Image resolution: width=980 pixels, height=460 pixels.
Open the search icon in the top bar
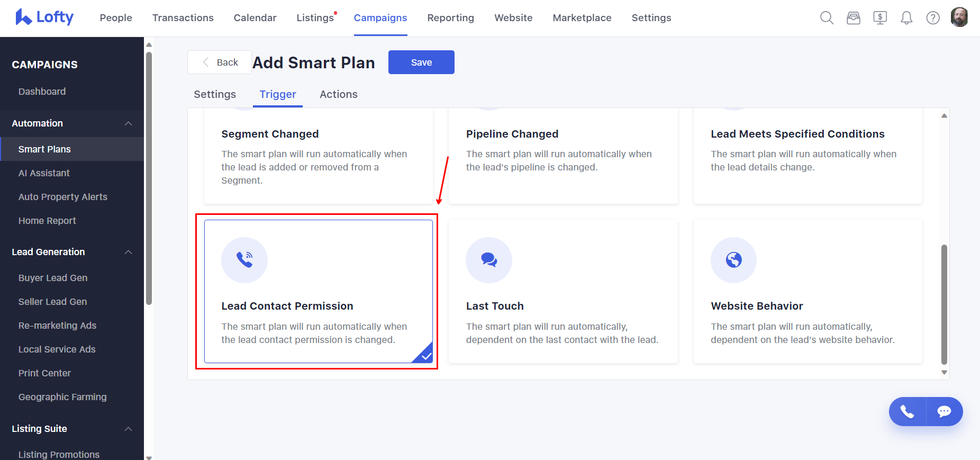(827, 17)
